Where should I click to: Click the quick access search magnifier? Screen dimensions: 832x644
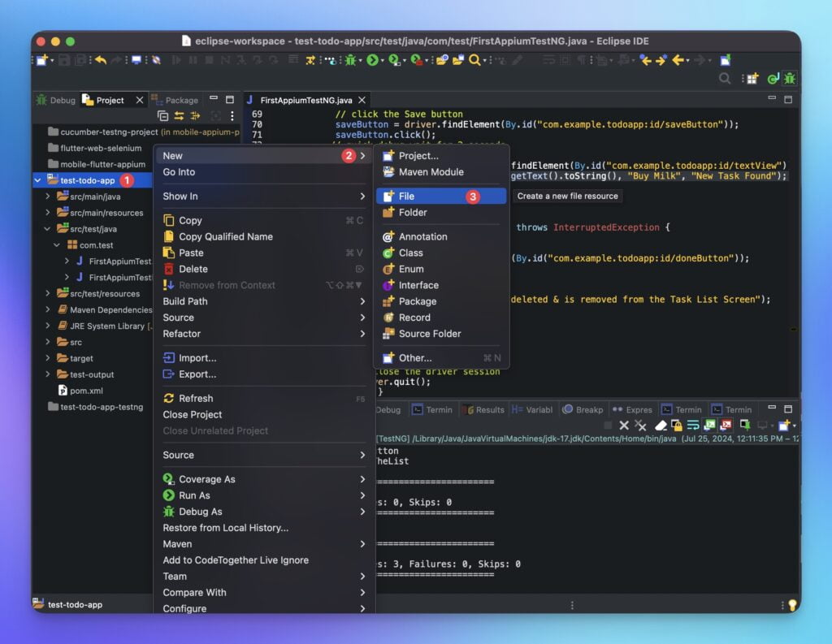[x=724, y=79]
